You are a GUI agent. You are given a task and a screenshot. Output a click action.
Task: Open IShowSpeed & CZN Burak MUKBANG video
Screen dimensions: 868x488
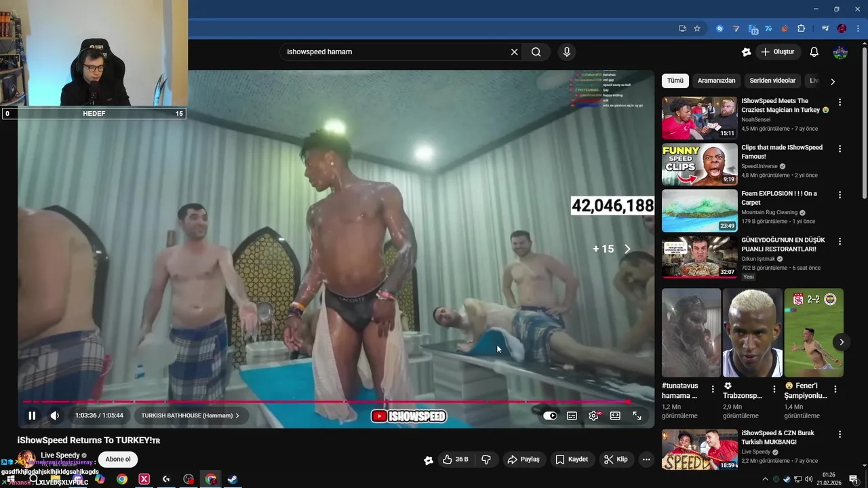699,449
